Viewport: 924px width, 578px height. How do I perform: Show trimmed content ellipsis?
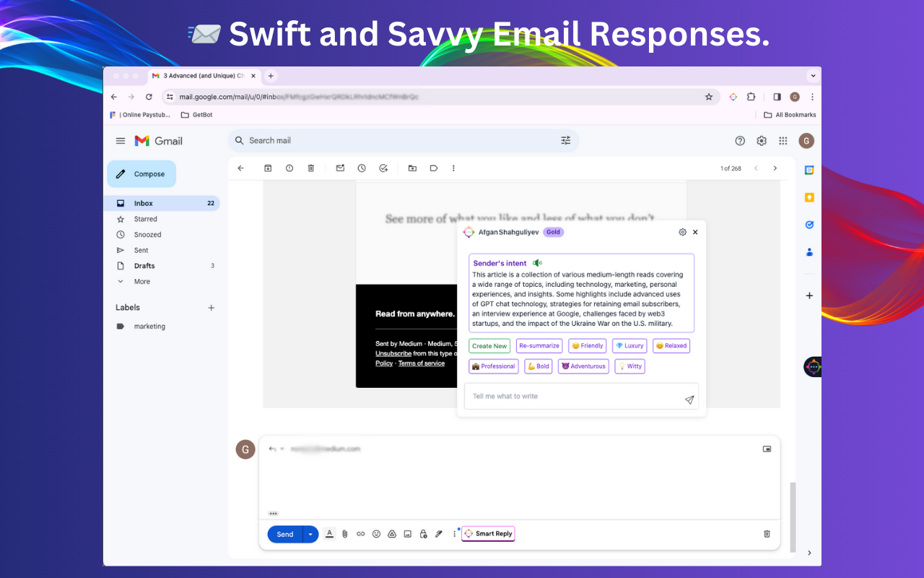click(273, 514)
